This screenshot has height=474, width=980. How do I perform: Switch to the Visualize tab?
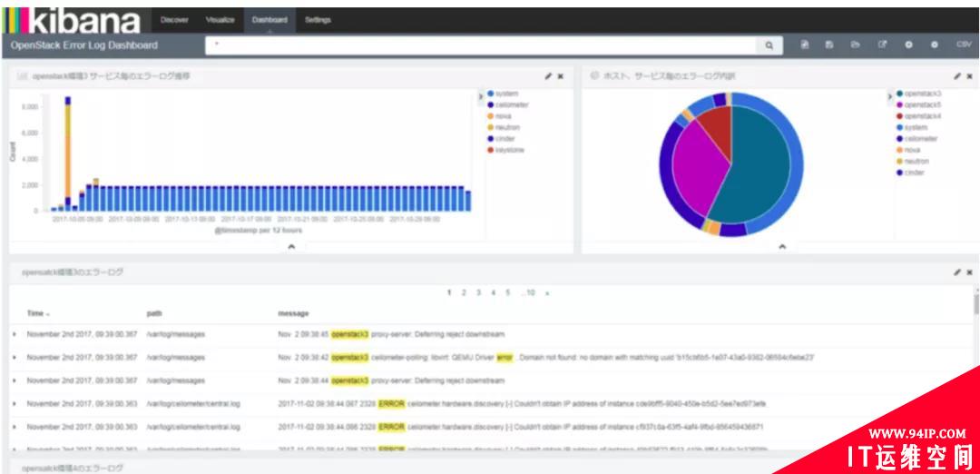point(220,20)
